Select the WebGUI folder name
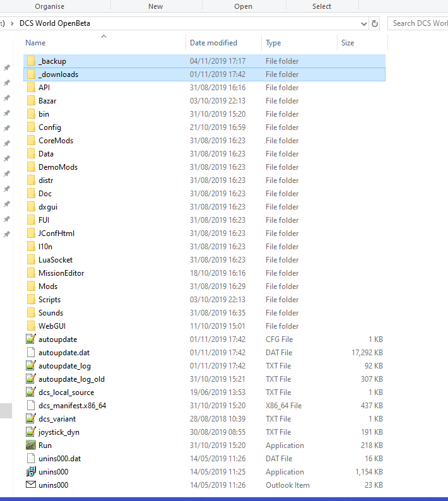 [x=52, y=326]
